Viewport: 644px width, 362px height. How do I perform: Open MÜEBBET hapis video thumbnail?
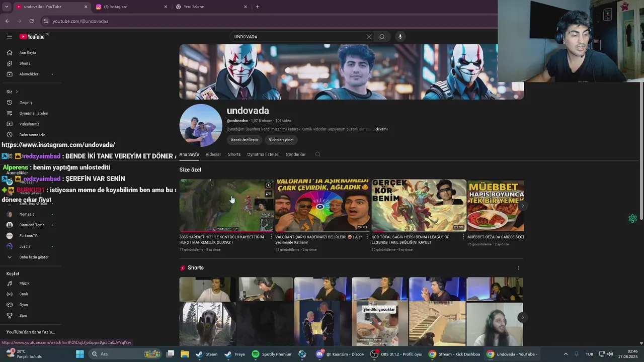click(x=496, y=205)
